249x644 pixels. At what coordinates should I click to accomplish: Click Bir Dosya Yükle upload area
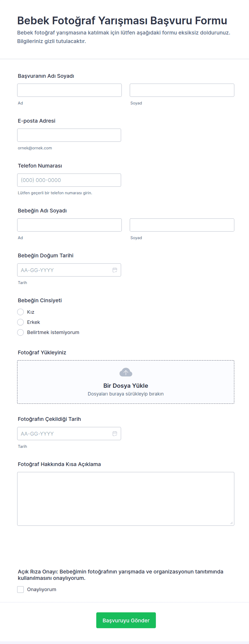point(126,386)
